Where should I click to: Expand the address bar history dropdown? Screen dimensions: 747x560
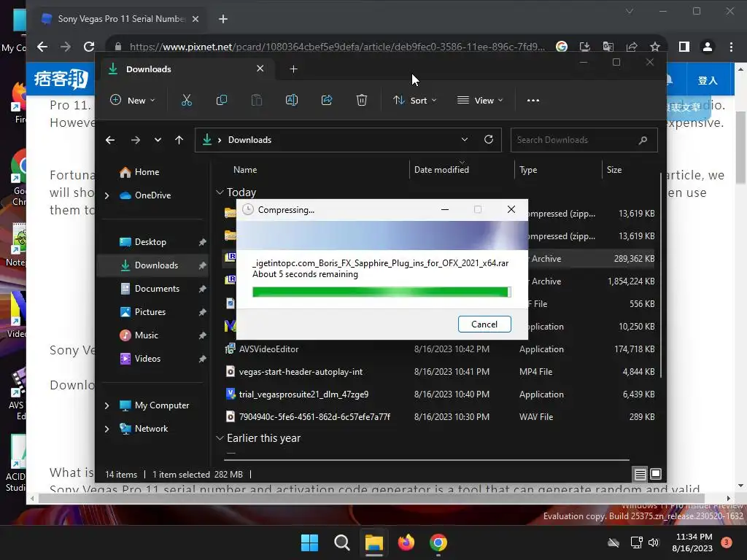(465, 139)
